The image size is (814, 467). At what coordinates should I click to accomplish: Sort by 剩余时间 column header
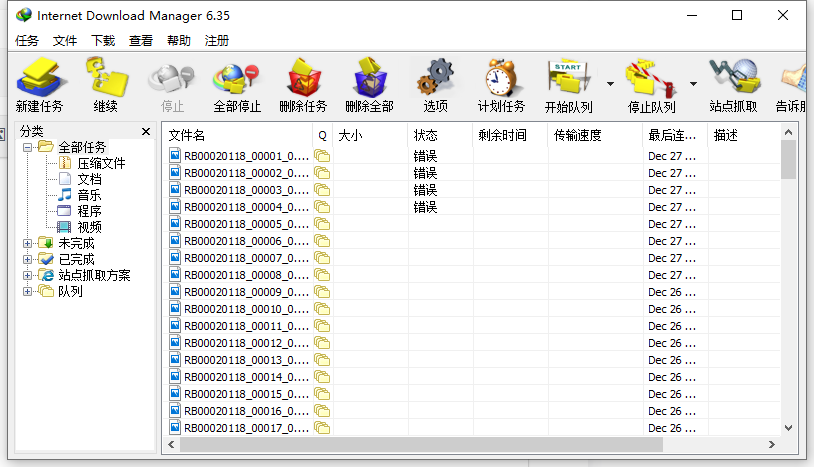[510, 135]
